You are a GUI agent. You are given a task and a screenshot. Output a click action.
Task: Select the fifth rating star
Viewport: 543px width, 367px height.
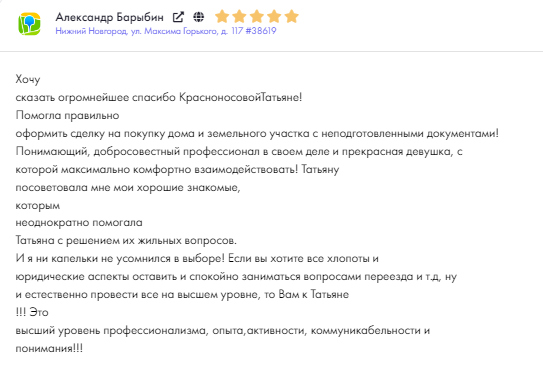(292, 17)
